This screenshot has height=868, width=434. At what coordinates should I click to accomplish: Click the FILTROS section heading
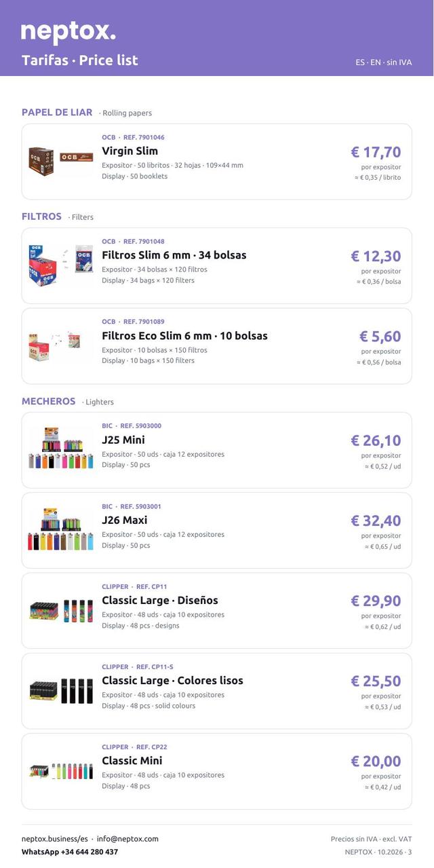point(41,216)
